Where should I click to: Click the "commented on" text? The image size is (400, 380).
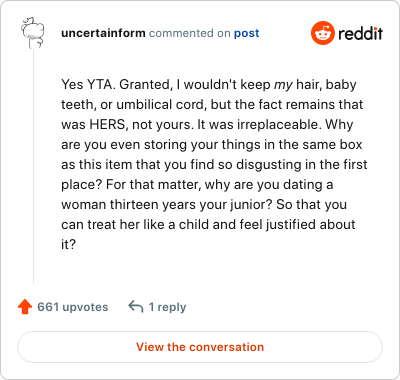click(190, 33)
